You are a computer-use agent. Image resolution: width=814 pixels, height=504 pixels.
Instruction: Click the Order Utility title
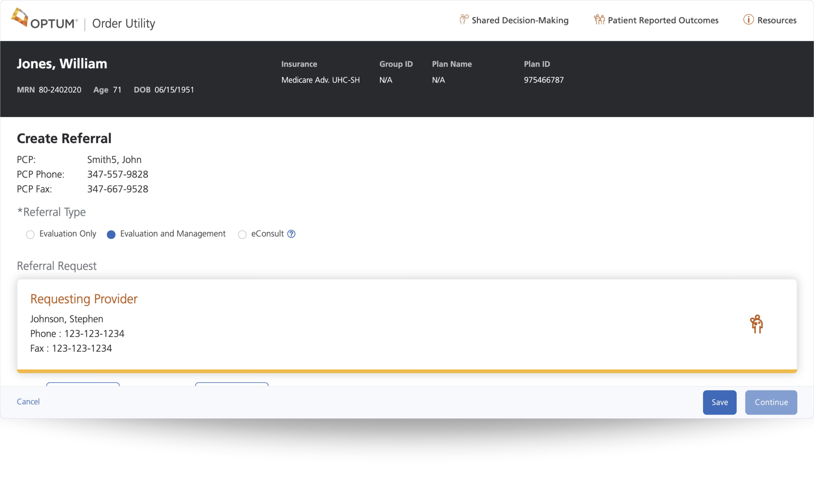[124, 23]
